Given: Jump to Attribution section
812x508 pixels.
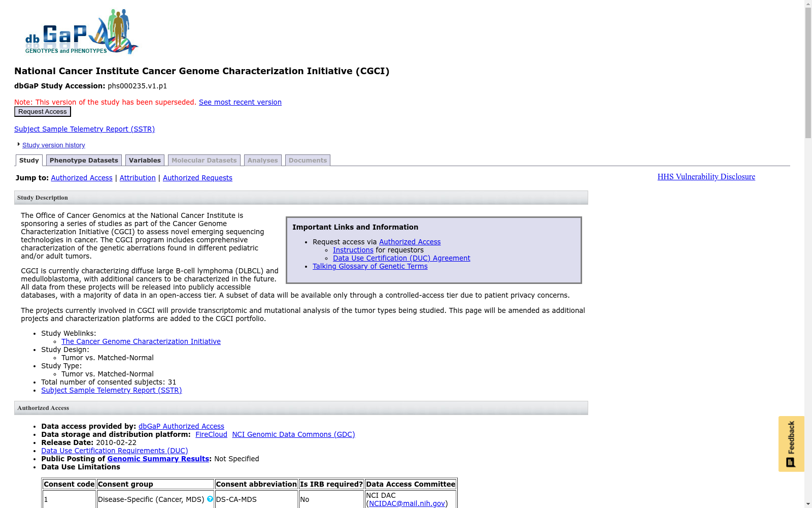Looking at the screenshot, I should click(138, 178).
